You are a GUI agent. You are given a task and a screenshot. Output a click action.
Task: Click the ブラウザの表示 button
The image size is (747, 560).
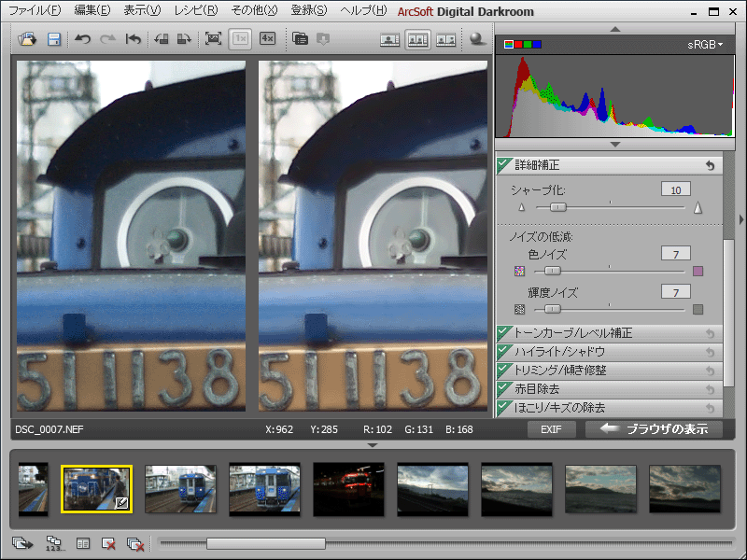tap(654, 430)
